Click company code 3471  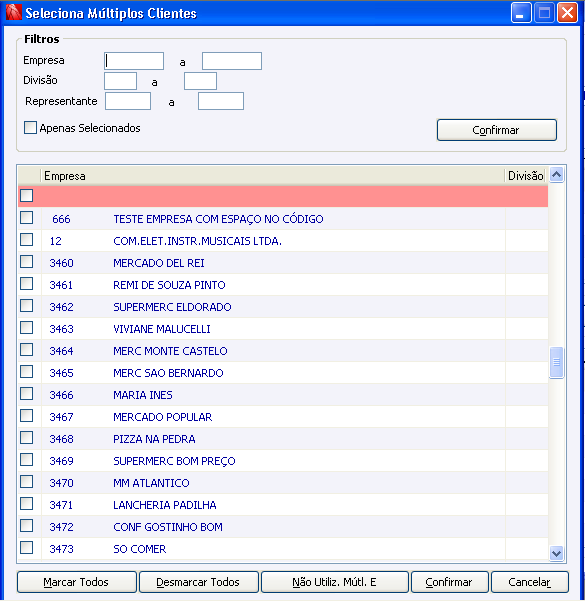pyautogui.click(x=61, y=505)
